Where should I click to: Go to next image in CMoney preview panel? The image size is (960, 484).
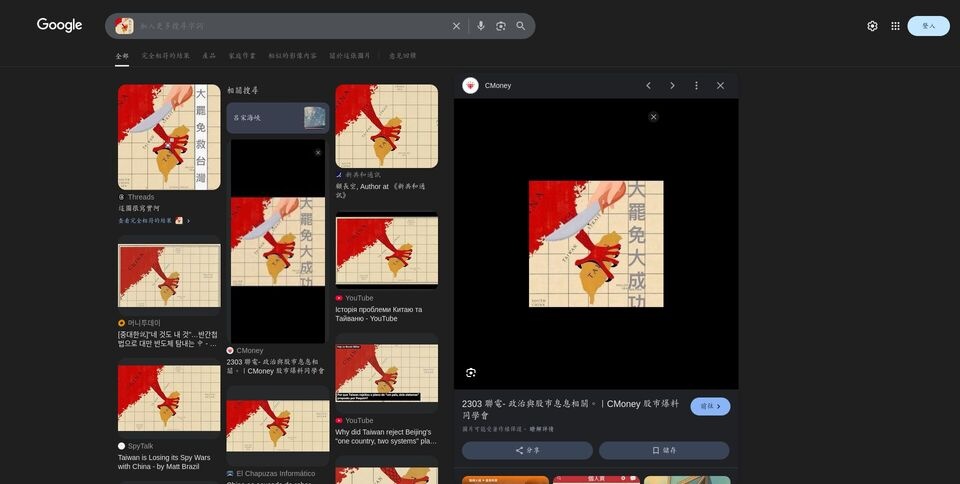(x=672, y=86)
